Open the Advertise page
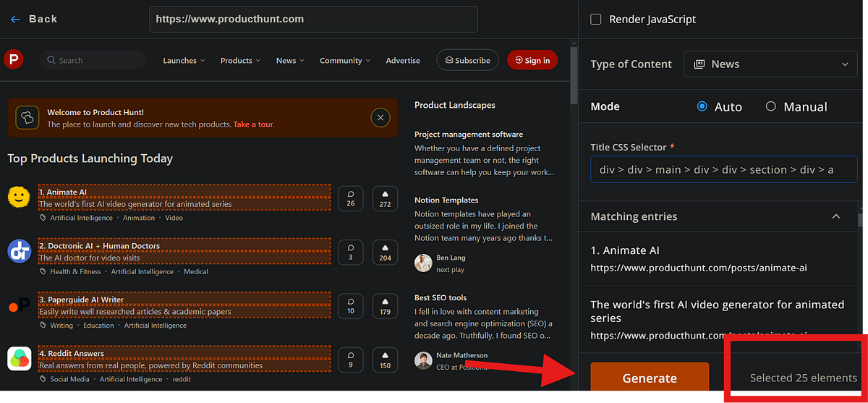This screenshot has width=868, height=403. 403,61
